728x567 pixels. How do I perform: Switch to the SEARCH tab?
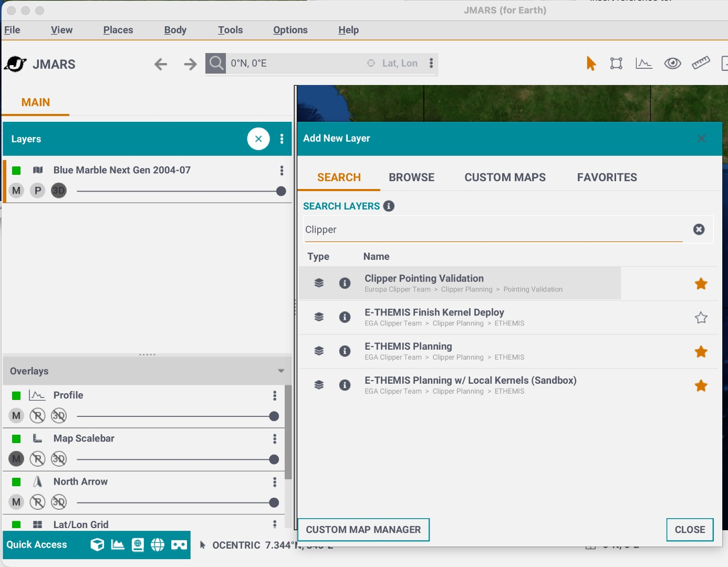[339, 177]
